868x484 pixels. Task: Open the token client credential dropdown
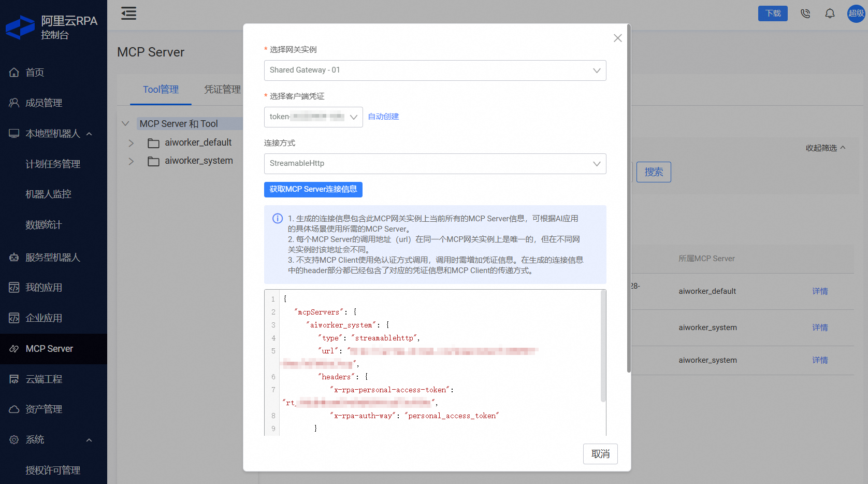tap(313, 117)
